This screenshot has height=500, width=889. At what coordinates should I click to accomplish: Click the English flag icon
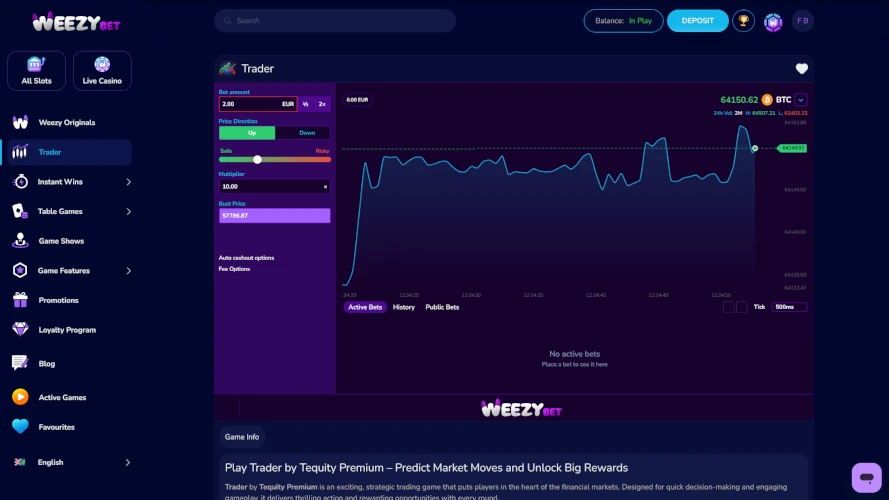(x=20, y=462)
